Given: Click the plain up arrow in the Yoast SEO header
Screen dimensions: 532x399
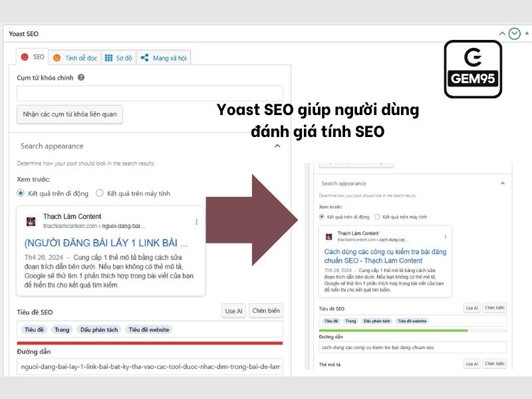Looking at the screenshot, I should click(x=502, y=34).
